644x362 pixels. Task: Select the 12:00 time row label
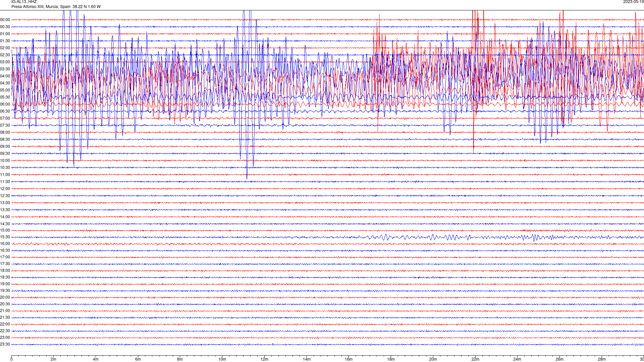tap(5, 189)
